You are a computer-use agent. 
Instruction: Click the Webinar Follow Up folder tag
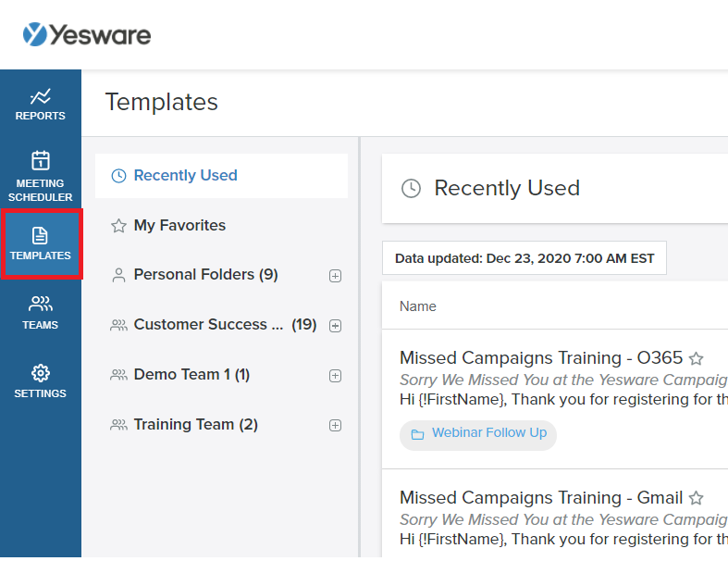point(488,433)
